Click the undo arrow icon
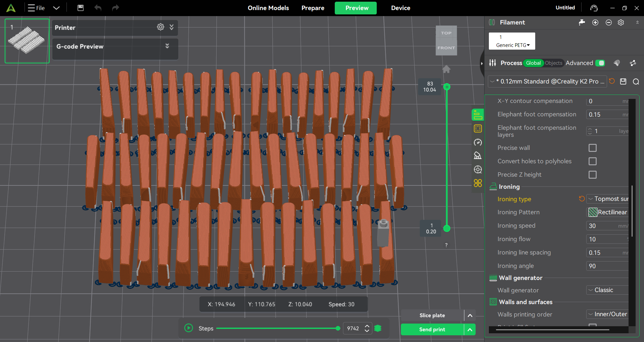This screenshot has width=644, height=342. [x=98, y=8]
